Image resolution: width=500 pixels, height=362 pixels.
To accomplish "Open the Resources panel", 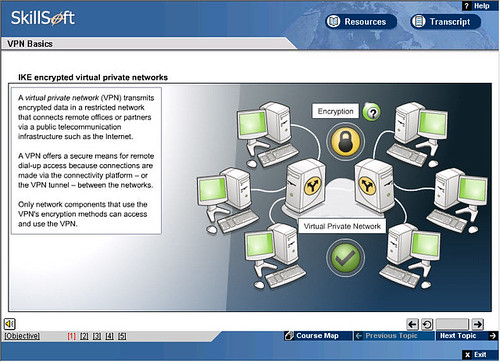I will coord(361,22).
